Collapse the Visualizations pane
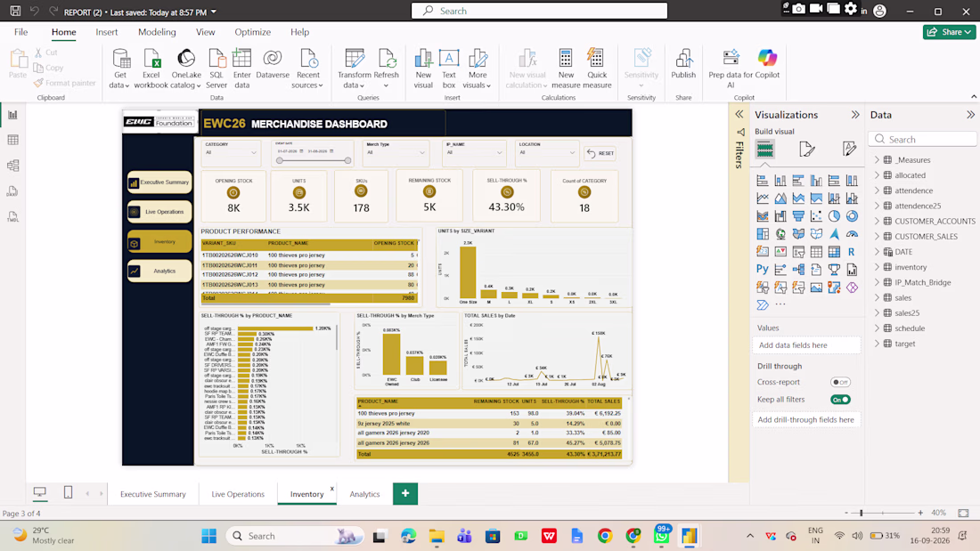 tap(855, 115)
